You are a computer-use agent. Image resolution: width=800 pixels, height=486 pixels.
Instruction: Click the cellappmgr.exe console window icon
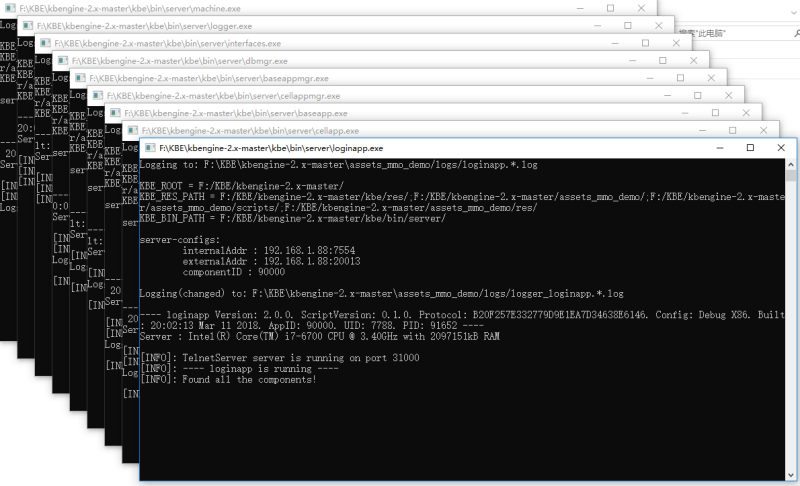point(97,96)
